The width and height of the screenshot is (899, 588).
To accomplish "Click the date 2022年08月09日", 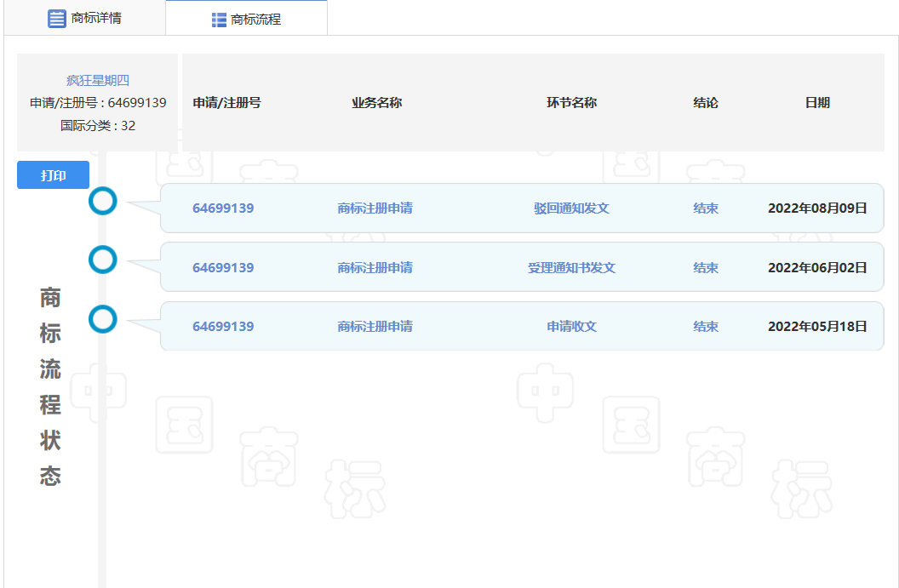I will (817, 208).
